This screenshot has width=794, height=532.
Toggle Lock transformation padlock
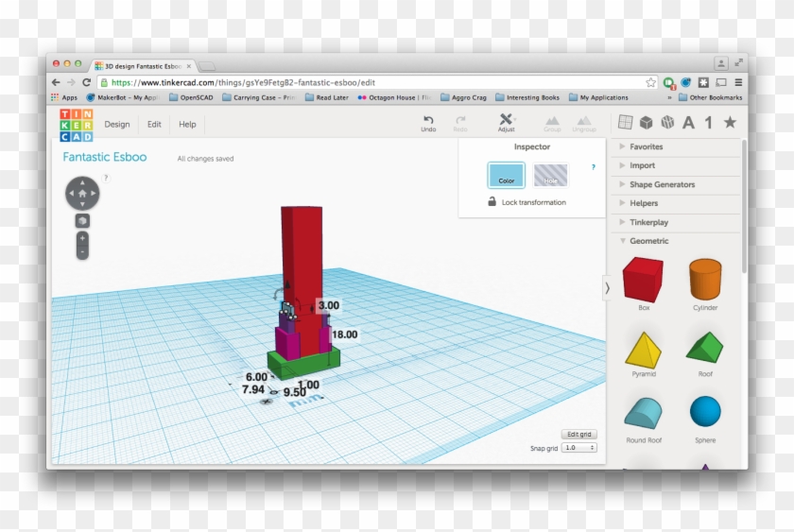492,201
